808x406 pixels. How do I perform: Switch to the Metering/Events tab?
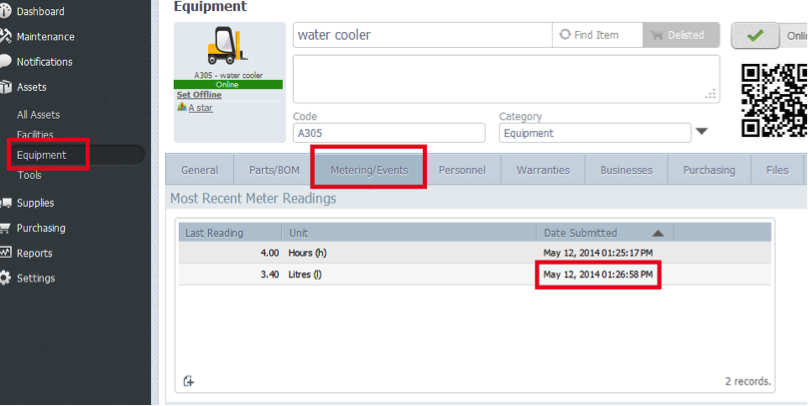tap(369, 170)
